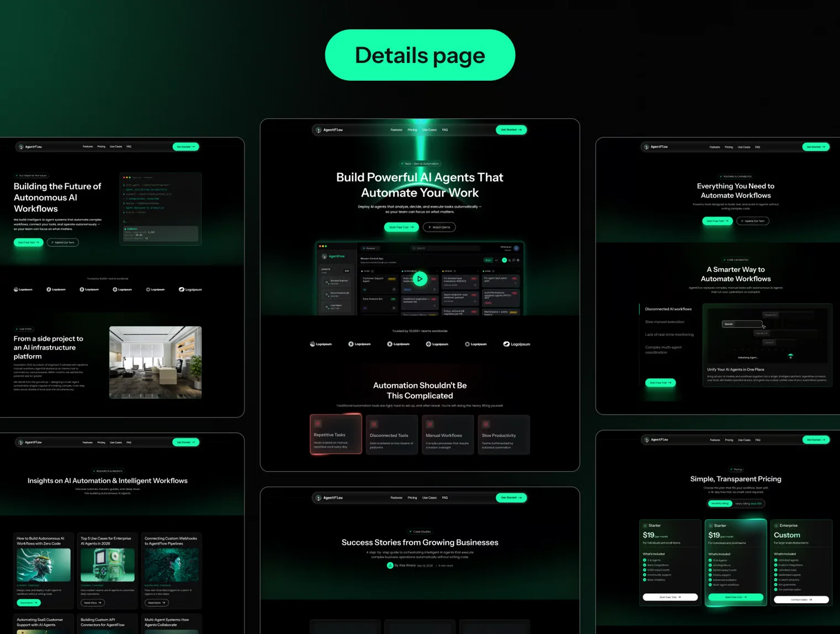Click the last, largest Logoipsum logo under the hero dashboard
This screenshot has height=634, width=840.
coord(516,344)
